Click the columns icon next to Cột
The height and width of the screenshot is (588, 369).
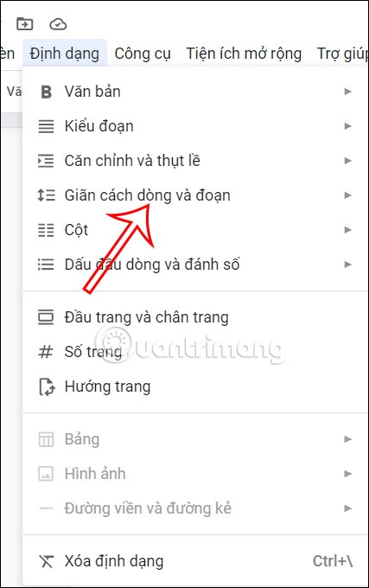coord(46,230)
